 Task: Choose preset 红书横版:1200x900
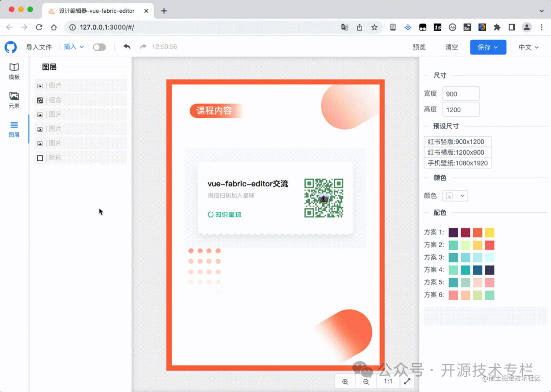[457, 152]
